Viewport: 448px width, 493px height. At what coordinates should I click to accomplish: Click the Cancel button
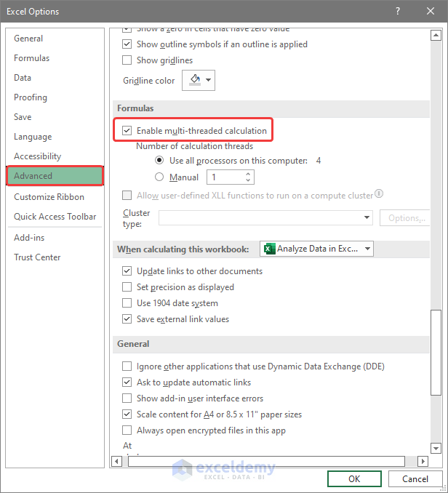415,479
